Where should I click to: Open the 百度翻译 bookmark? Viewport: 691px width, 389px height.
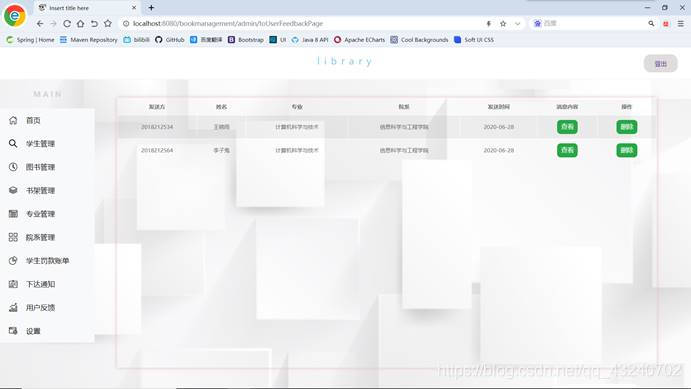click(x=206, y=40)
